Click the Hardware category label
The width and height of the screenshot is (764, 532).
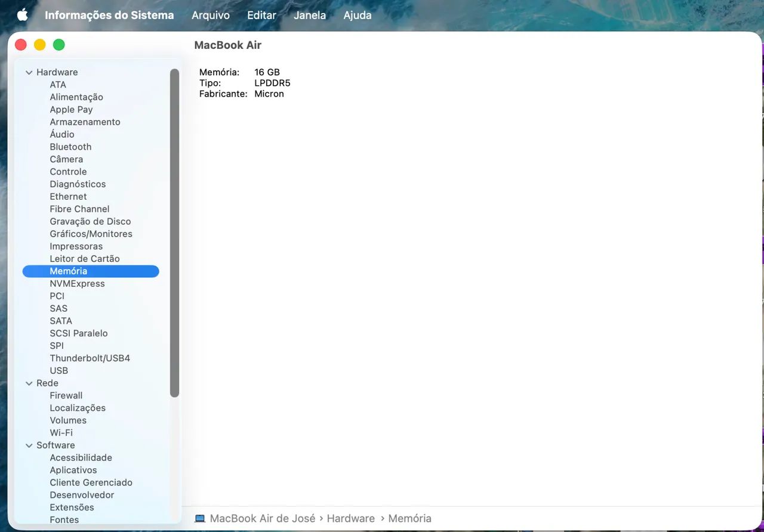pyautogui.click(x=57, y=72)
